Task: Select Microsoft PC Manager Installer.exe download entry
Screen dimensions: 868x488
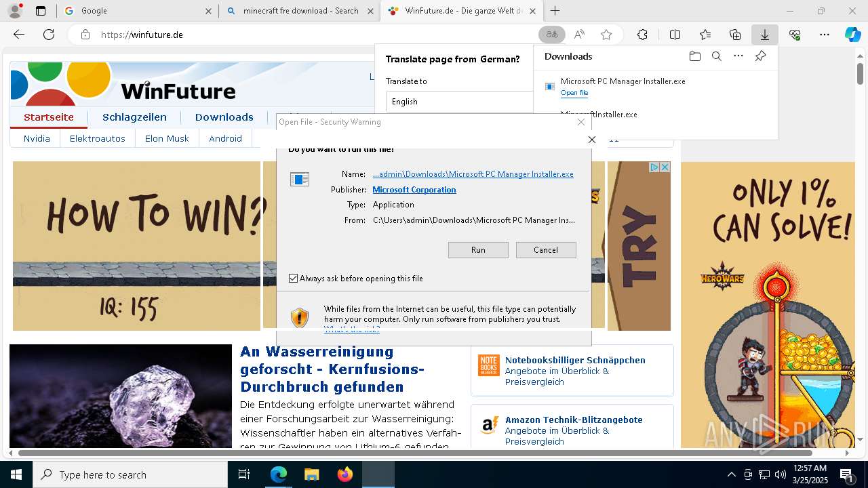Action: 655,87
